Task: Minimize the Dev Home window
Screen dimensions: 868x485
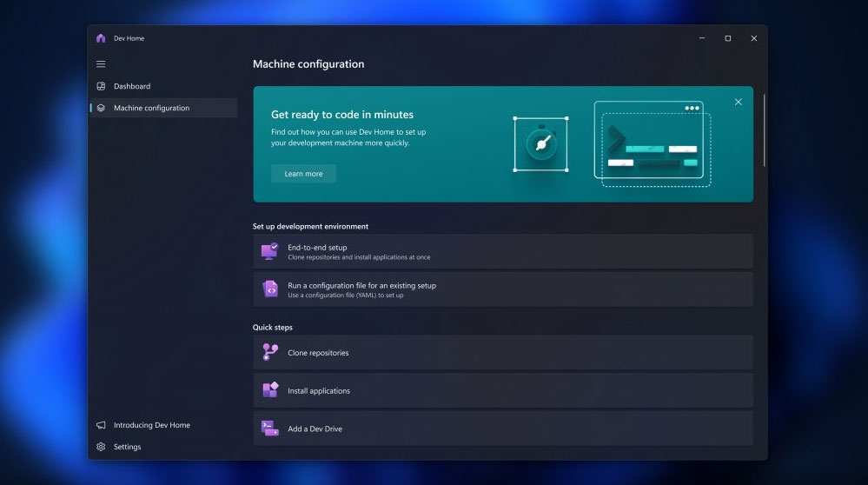Action: tap(702, 38)
